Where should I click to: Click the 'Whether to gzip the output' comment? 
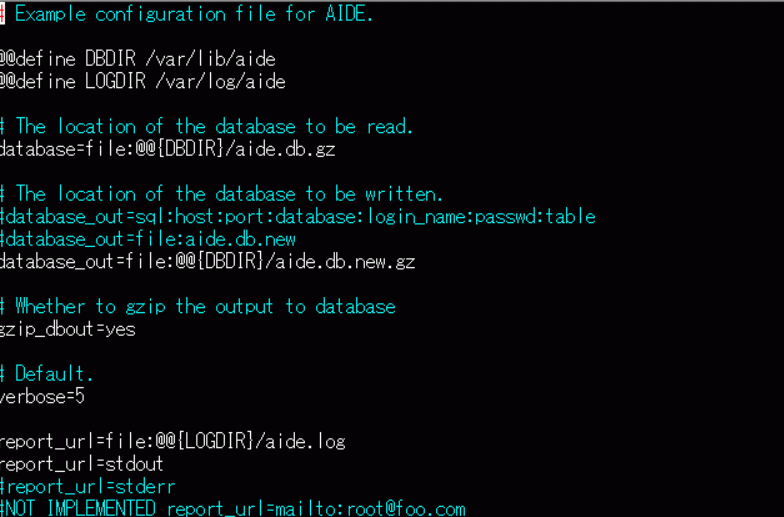coord(198,306)
